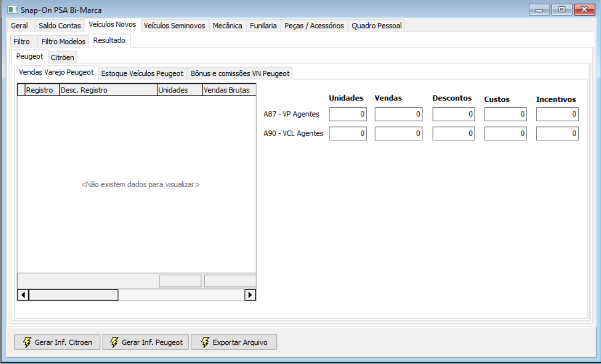This screenshot has height=364, width=601.
Task: Click A87 - VP Agentes Custos field
Action: pos(505,114)
